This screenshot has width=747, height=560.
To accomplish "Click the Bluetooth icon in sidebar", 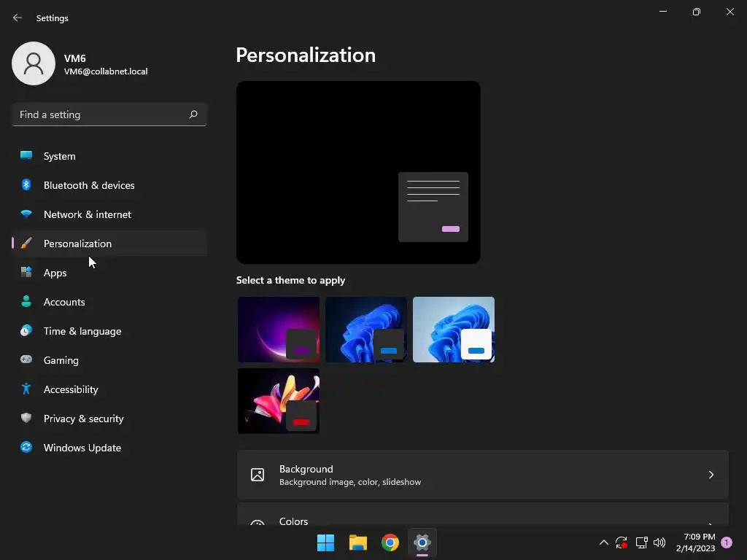I will [x=26, y=184].
